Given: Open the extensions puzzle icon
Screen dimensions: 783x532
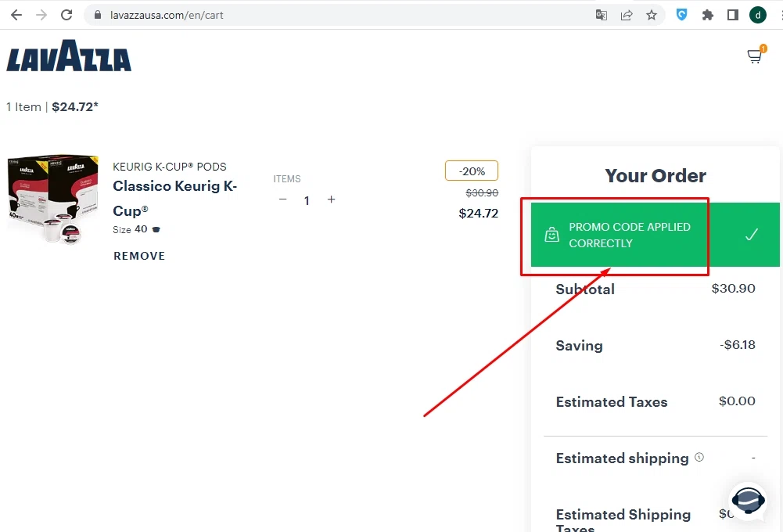Looking at the screenshot, I should [708, 15].
